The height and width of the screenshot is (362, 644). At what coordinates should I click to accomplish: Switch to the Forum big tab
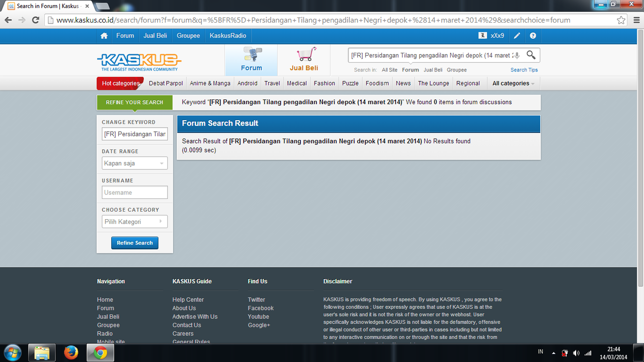click(251, 60)
